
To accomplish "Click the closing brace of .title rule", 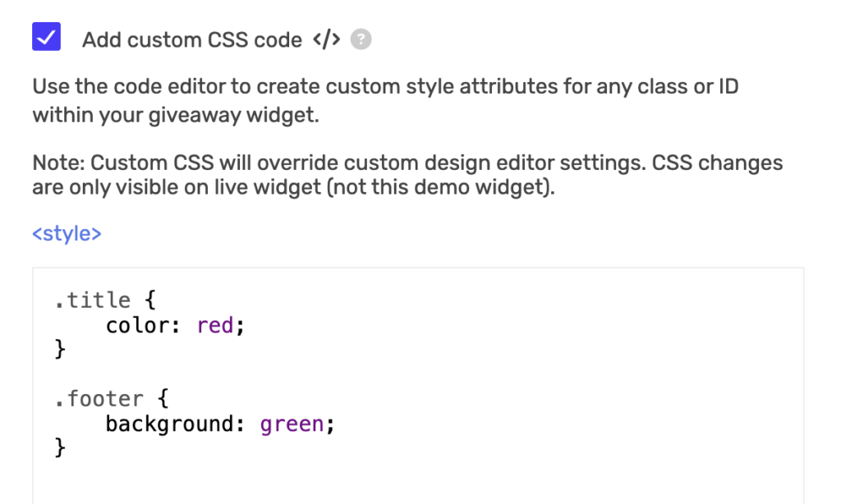I will pos(59,351).
